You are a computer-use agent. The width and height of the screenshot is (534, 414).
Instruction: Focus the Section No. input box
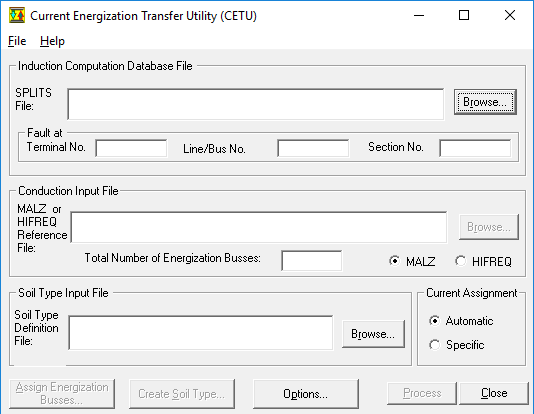(475, 148)
